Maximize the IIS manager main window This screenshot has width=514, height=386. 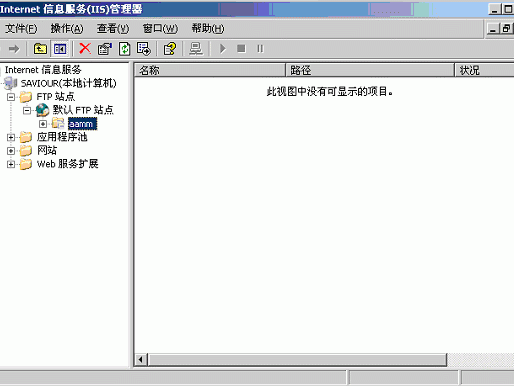click(x=508, y=9)
